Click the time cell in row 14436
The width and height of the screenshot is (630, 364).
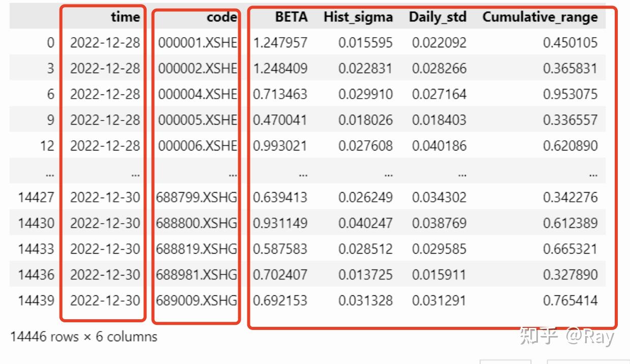tap(105, 275)
